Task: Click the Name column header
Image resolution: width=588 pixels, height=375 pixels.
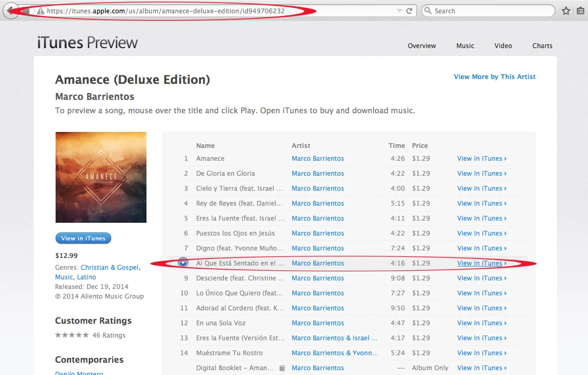Action: [x=205, y=146]
